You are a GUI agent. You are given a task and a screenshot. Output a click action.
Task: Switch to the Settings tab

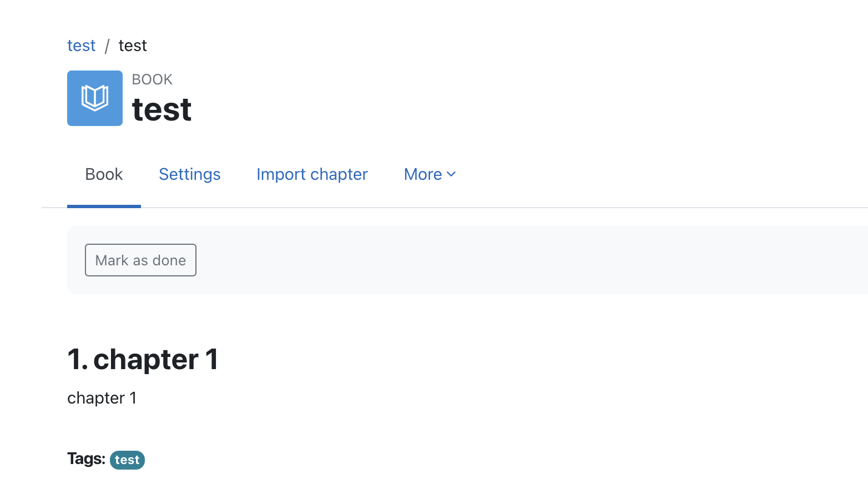point(190,174)
